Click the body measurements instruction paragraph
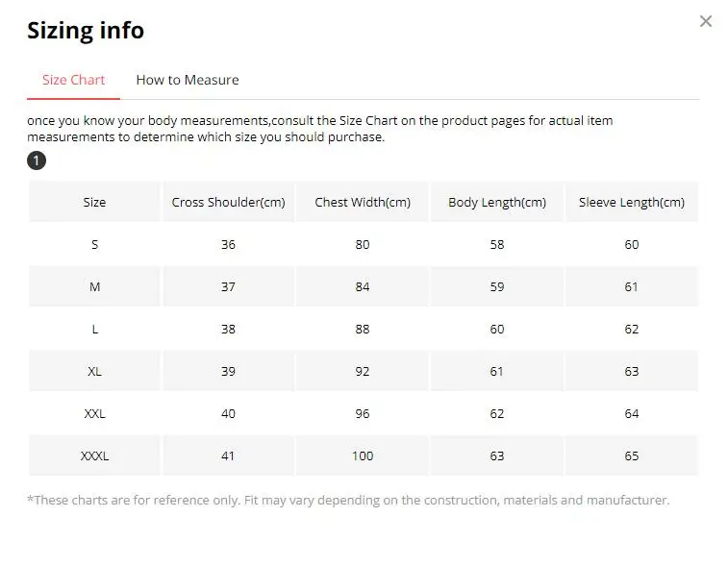The height and width of the screenshot is (566, 728). click(x=319, y=129)
